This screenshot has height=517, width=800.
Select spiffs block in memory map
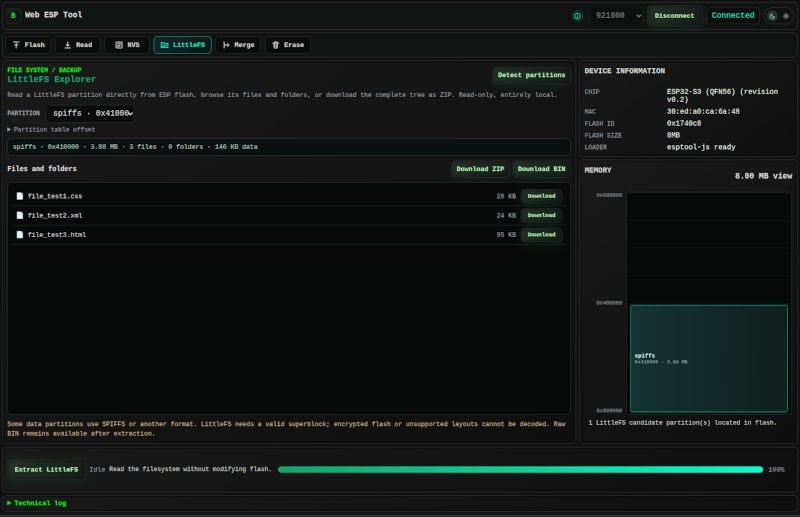point(709,359)
